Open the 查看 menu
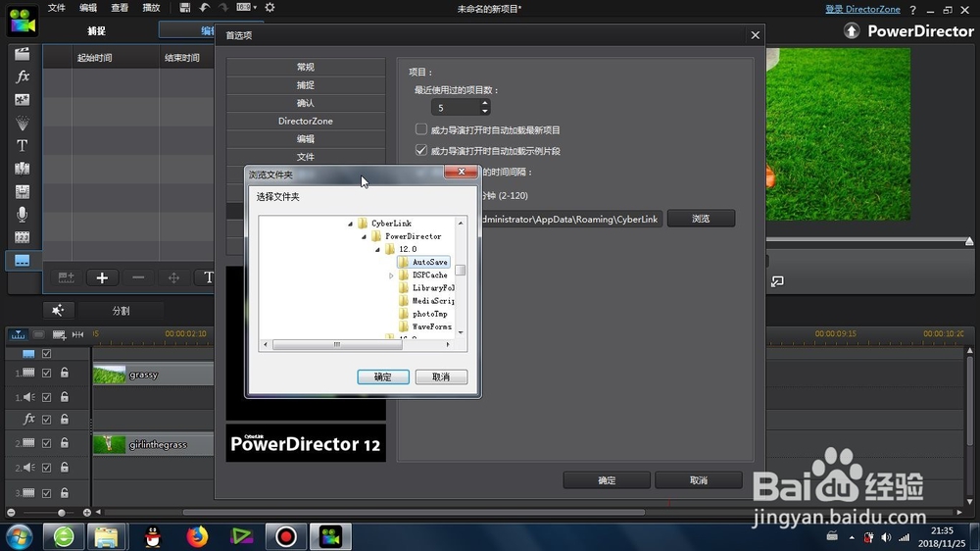The image size is (980, 551). (x=120, y=8)
